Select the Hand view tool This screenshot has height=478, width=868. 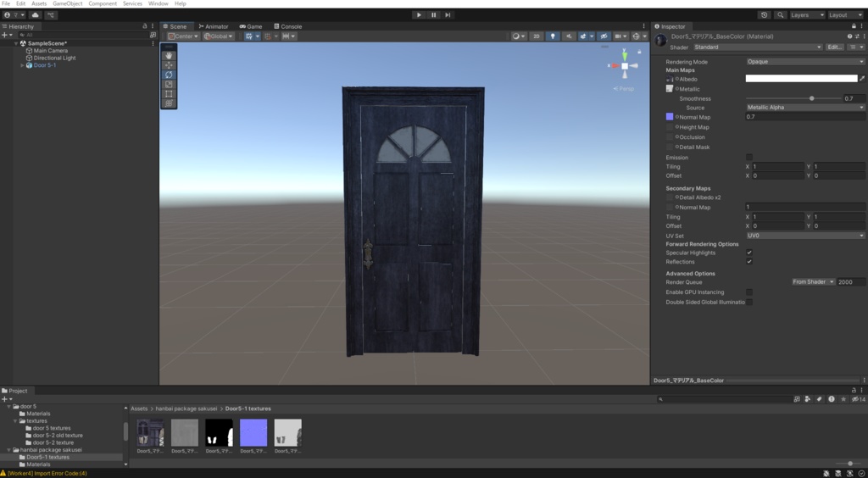[x=169, y=55]
